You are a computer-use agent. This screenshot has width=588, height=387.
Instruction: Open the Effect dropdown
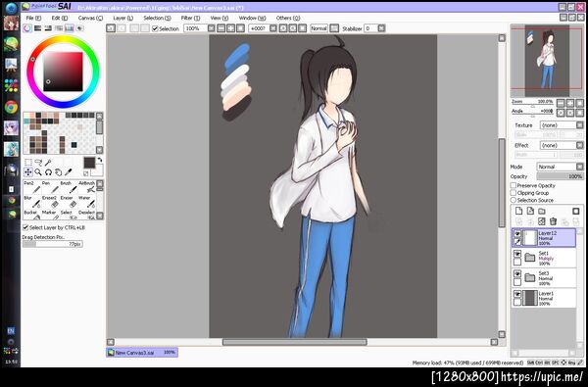click(x=562, y=145)
